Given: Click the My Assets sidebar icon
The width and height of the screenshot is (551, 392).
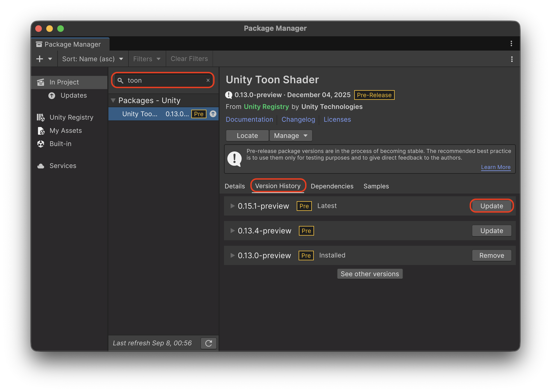Looking at the screenshot, I should tap(41, 131).
